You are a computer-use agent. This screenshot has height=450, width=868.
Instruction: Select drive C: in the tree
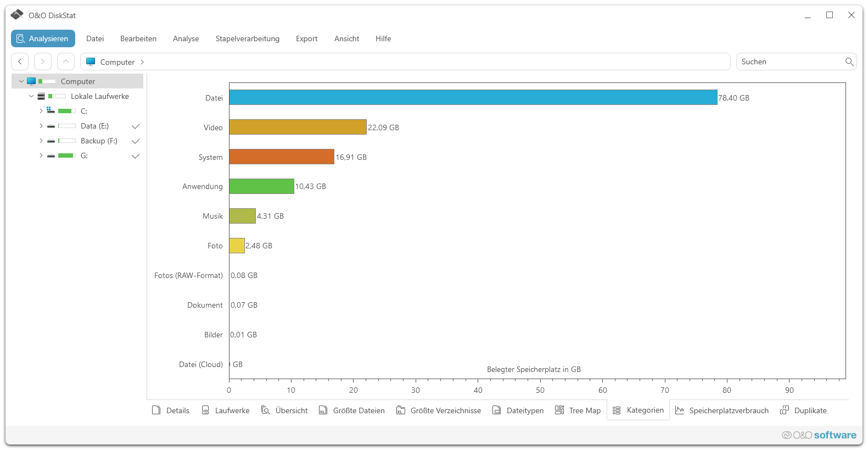[x=84, y=111]
